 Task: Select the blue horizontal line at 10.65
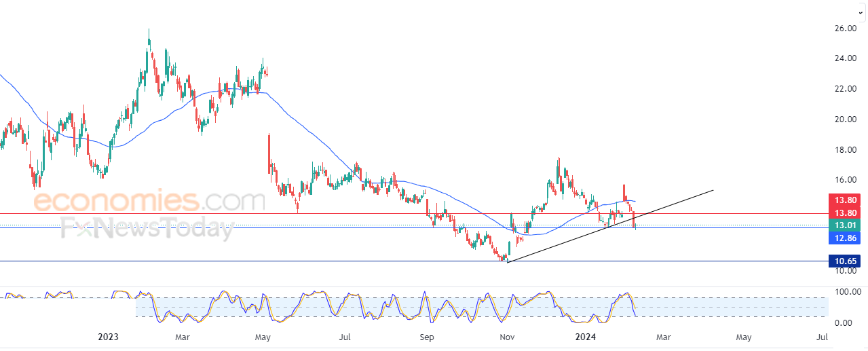pos(414,261)
